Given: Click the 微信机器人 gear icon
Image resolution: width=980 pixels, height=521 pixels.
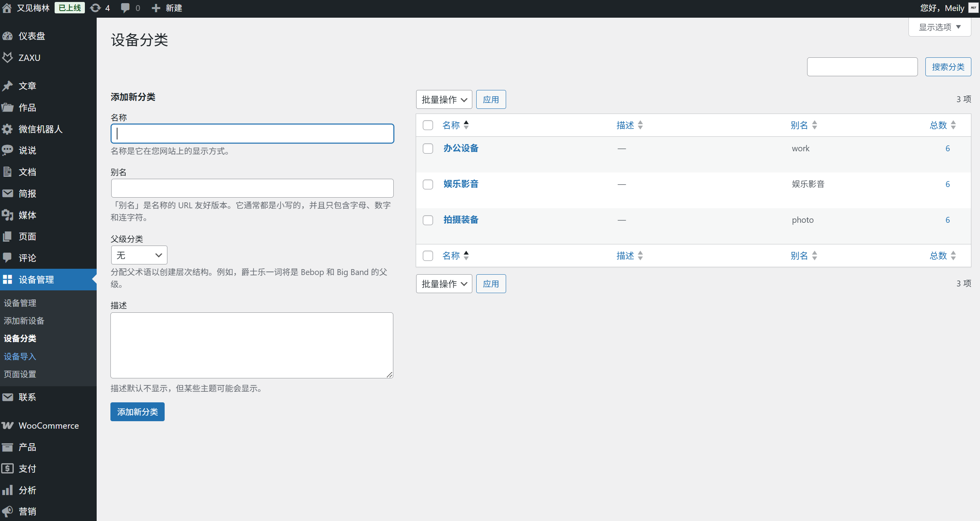Looking at the screenshot, I should (8, 129).
